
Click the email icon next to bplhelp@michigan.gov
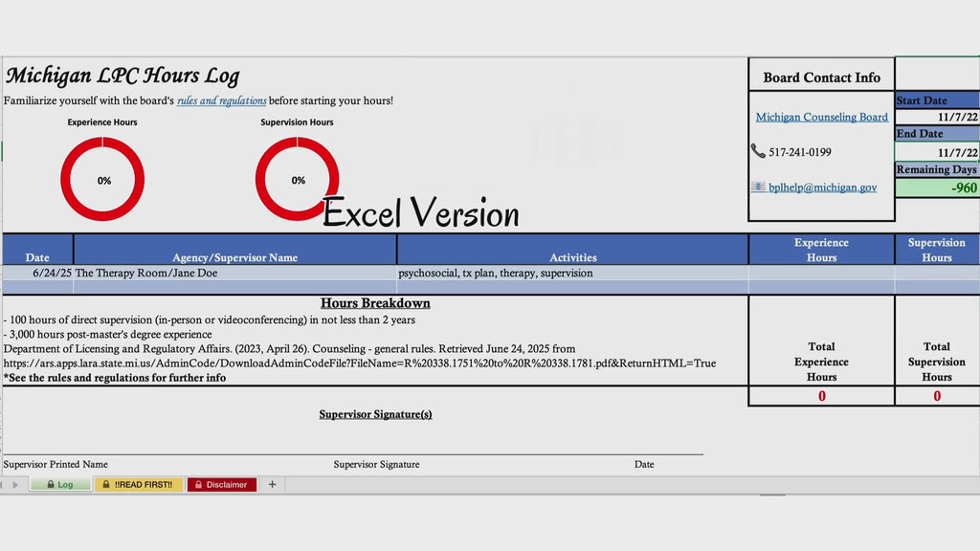[758, 187]
